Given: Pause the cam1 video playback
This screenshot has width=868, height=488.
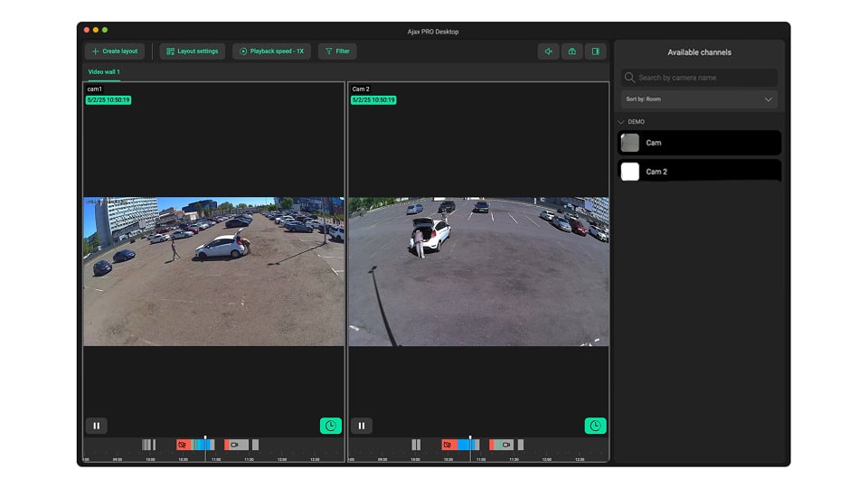Looking at the screenshot, I should tap(96, 426).
